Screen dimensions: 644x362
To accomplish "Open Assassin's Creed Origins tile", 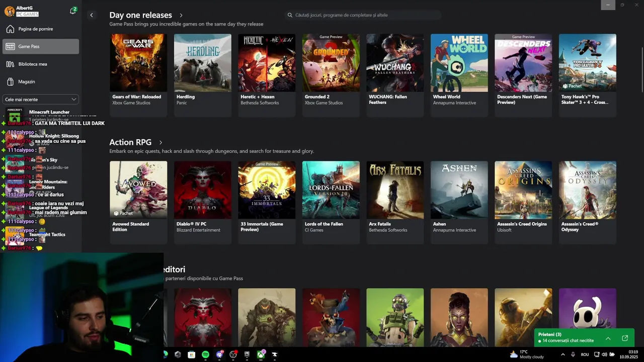I will pos(523,202).
